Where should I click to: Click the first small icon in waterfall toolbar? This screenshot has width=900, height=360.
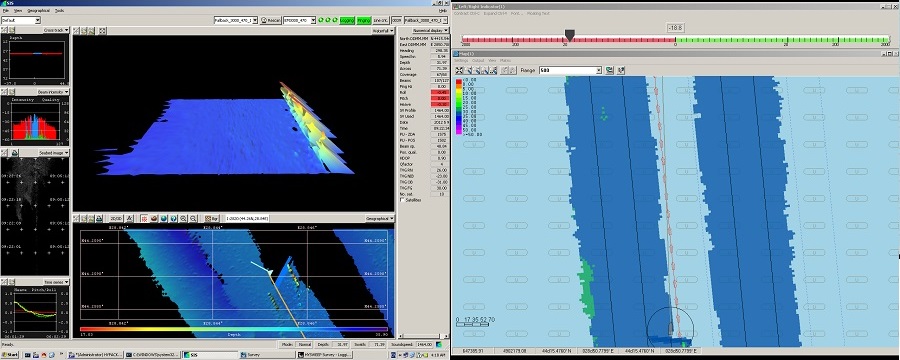(x=76, y=30)
